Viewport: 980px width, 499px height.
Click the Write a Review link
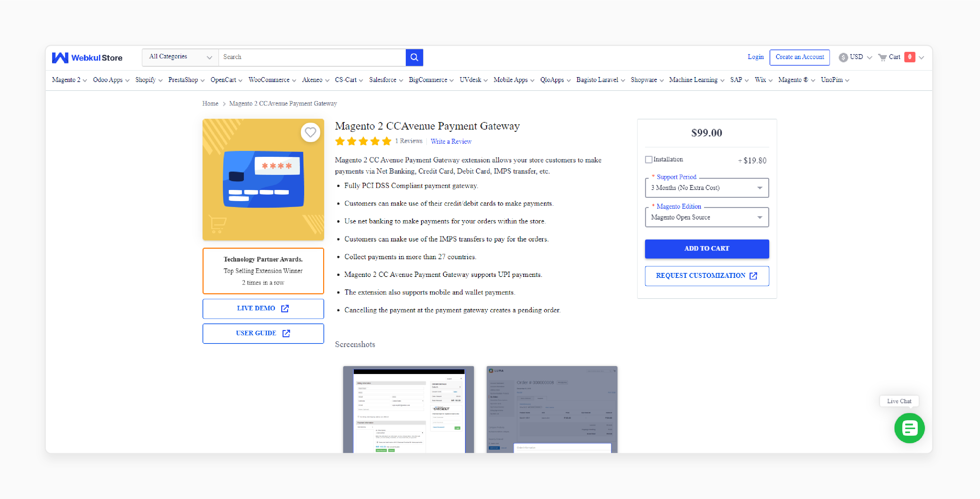tap(451, 141)
